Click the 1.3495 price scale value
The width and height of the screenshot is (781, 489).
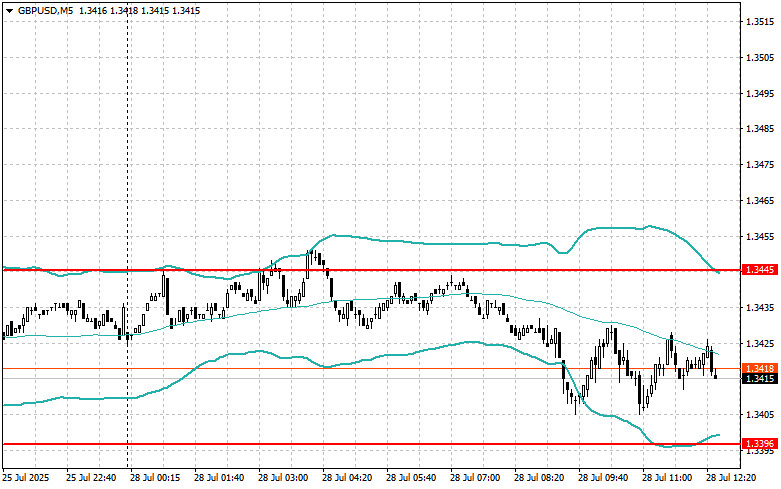(760, 94)
